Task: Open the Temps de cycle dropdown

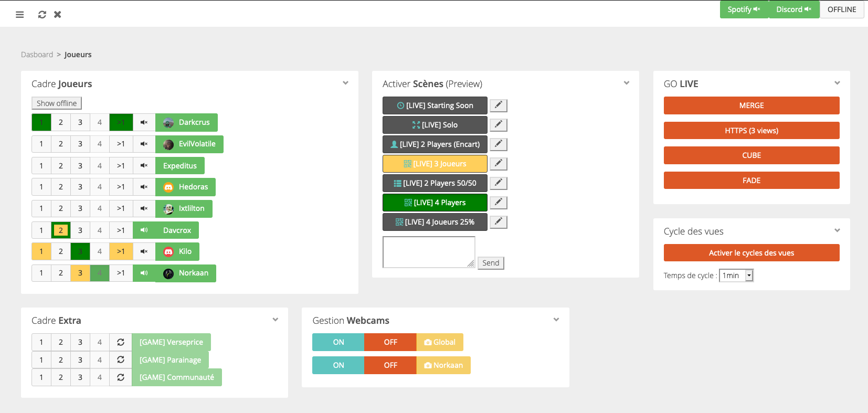Action: click(x=736, y=276)
